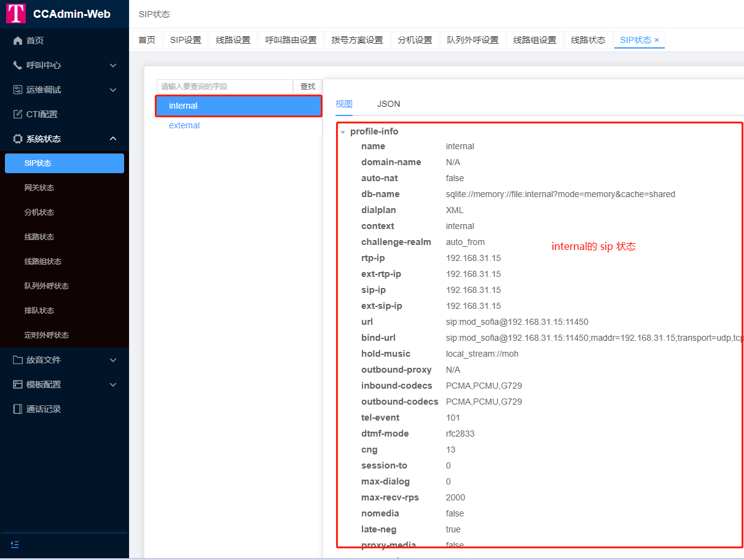Click the CTI配置 edit icon
Viewport: 744px width, 560px height.
click(x=18, y=114)
